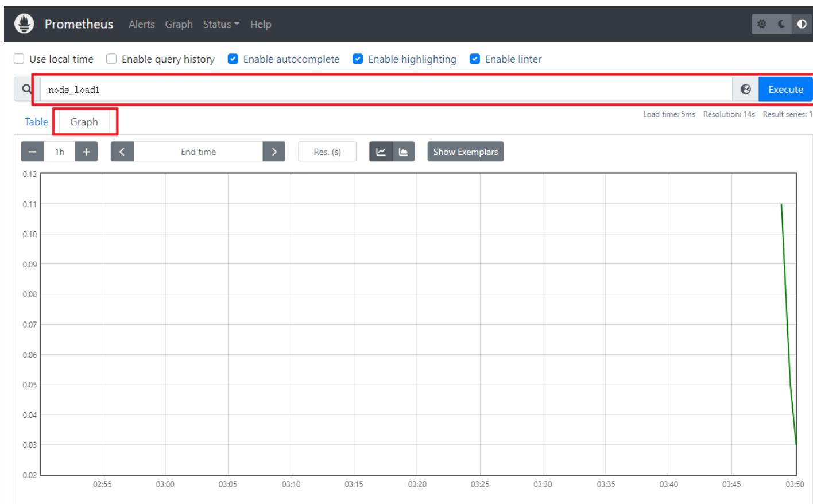Move end time forward with right chevron
The width and height of the screenshot is (813, 504).
274,152
